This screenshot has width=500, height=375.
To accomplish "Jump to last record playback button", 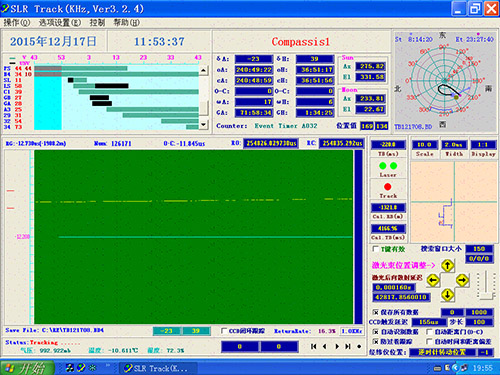I will point(348,347).
